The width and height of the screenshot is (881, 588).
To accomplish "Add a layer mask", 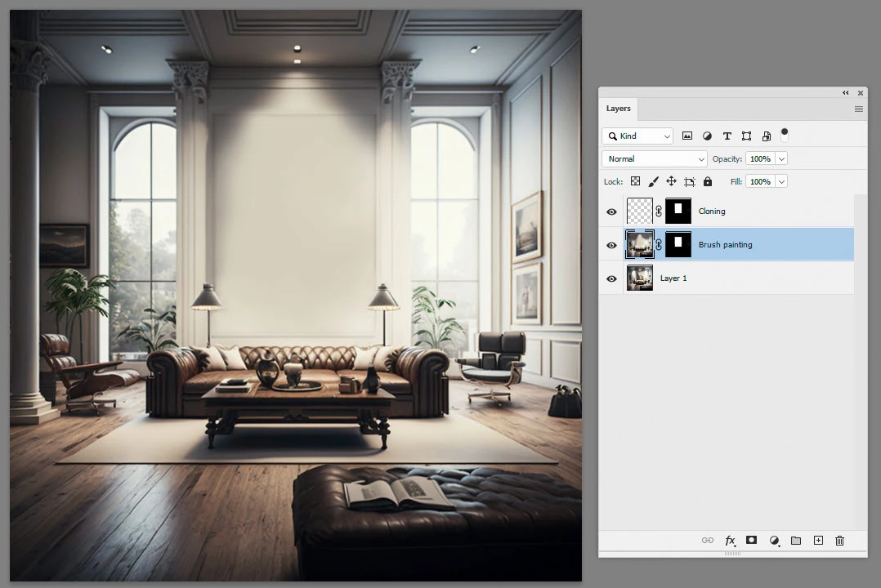I will 751,540.
